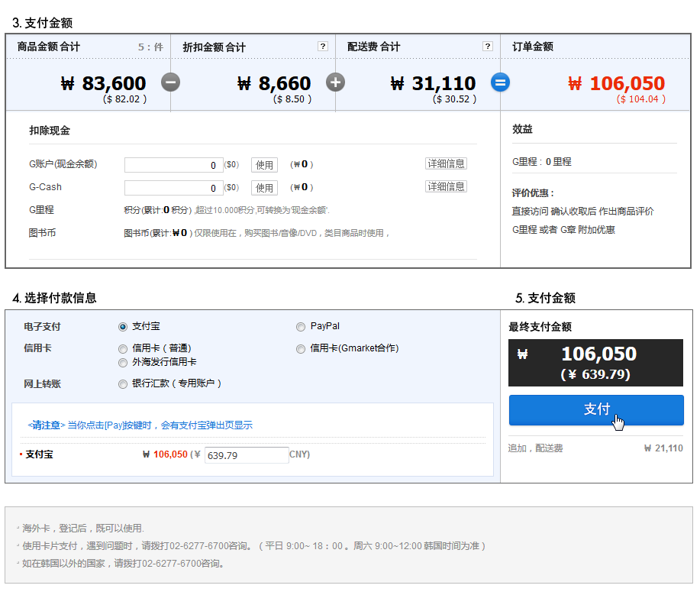Choose 信用卡 (Gmarket合作) option
This screenshot has height=595, width=700.
pos(301,349)
